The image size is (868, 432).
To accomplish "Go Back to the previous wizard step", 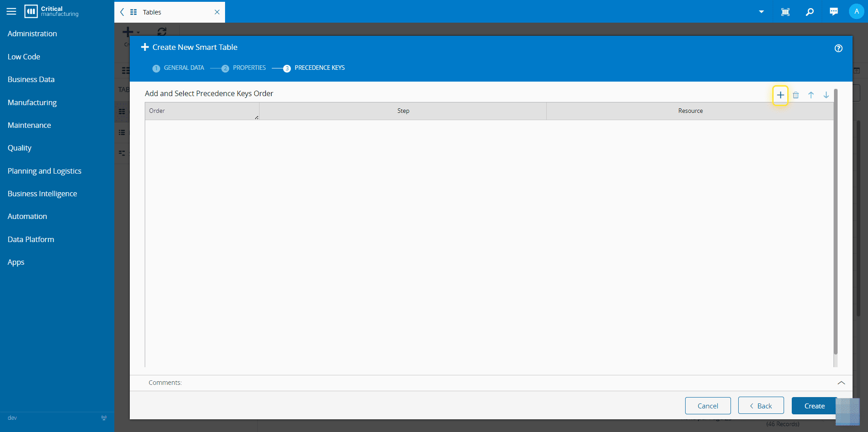I will (x=761, y=406).
